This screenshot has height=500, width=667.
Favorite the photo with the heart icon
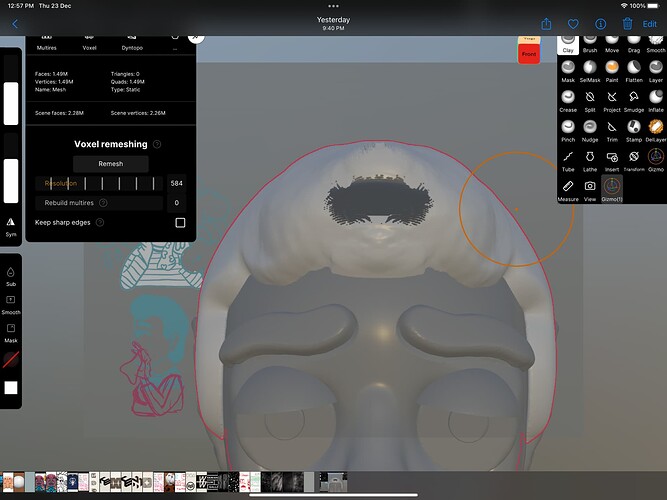573,24
